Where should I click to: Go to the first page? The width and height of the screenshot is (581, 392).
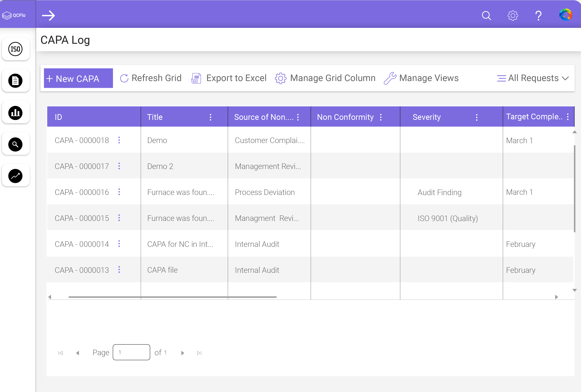click(60, 353)
